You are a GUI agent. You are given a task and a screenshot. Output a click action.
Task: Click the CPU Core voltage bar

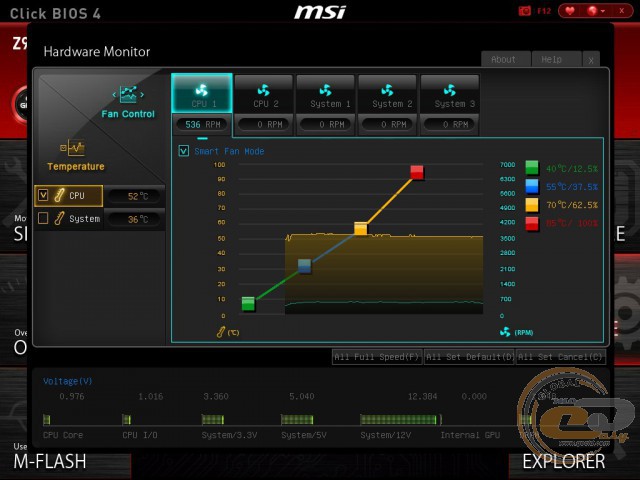47,419
